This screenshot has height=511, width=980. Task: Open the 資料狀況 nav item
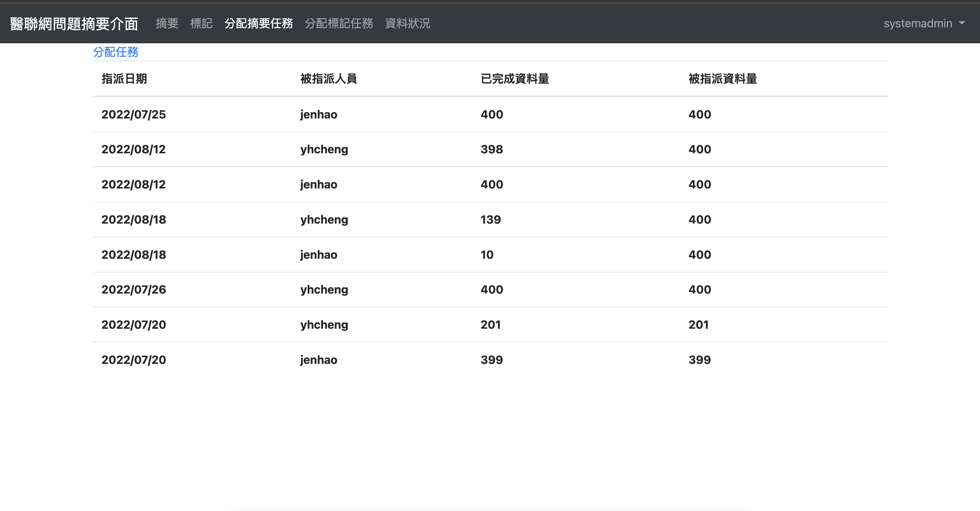point(407,23)
